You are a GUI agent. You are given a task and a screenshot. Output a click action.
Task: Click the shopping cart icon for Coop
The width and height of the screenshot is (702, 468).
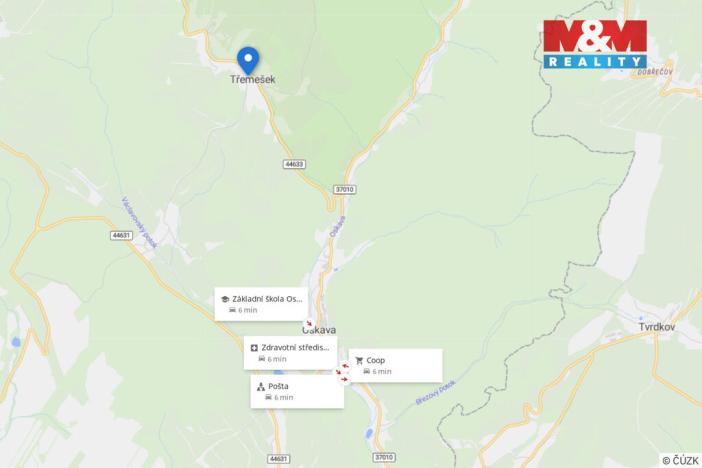coord(359,361)
